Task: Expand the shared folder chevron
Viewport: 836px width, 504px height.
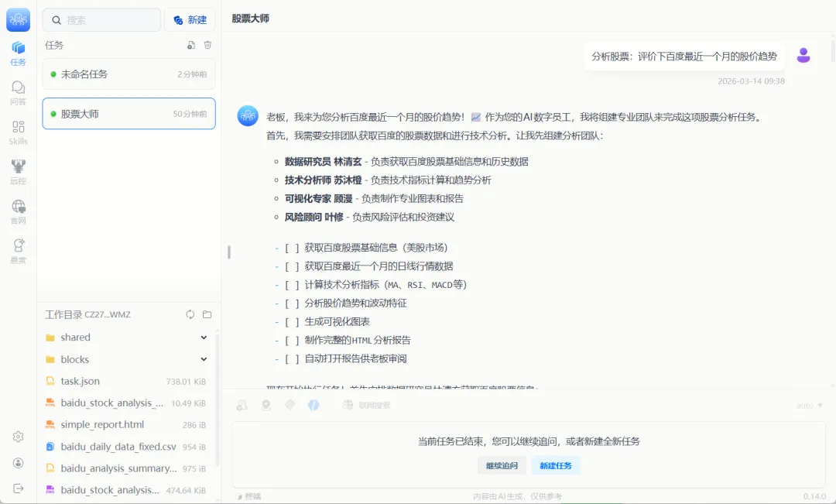Action: point(204,338)
